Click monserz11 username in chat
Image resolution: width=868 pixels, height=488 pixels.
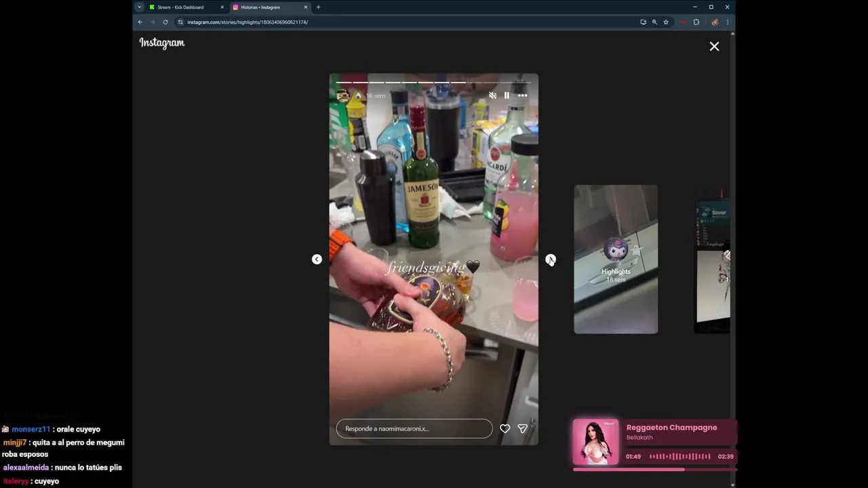click(x=31, y=429)
